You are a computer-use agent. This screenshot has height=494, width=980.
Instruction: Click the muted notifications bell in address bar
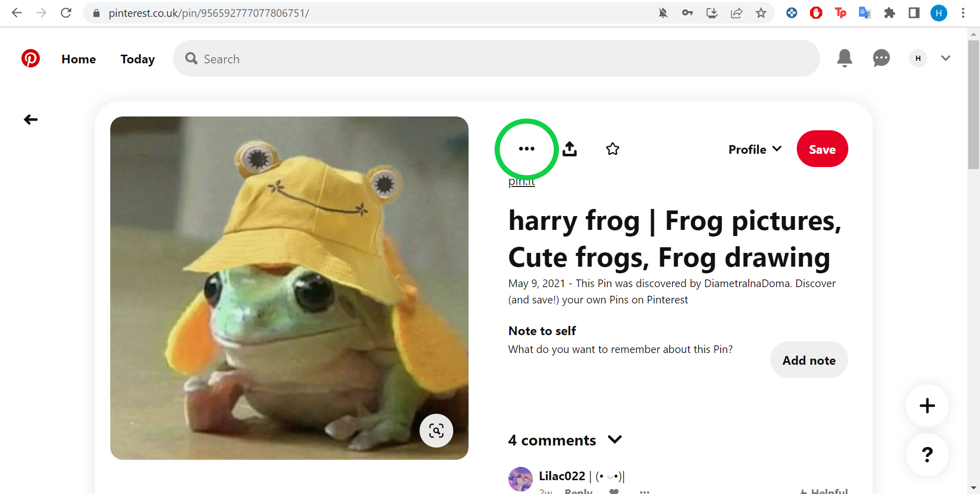(663, 13)
